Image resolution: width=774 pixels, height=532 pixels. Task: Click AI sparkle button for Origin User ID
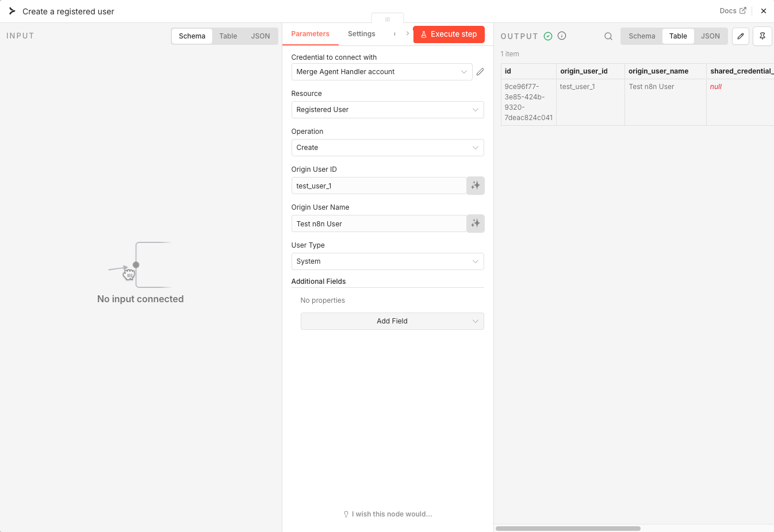[x=476, y=186]
